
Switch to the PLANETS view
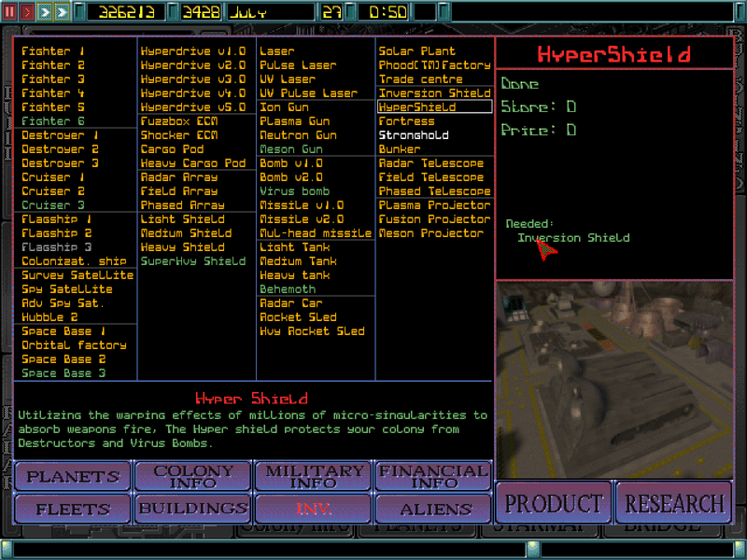72,477
